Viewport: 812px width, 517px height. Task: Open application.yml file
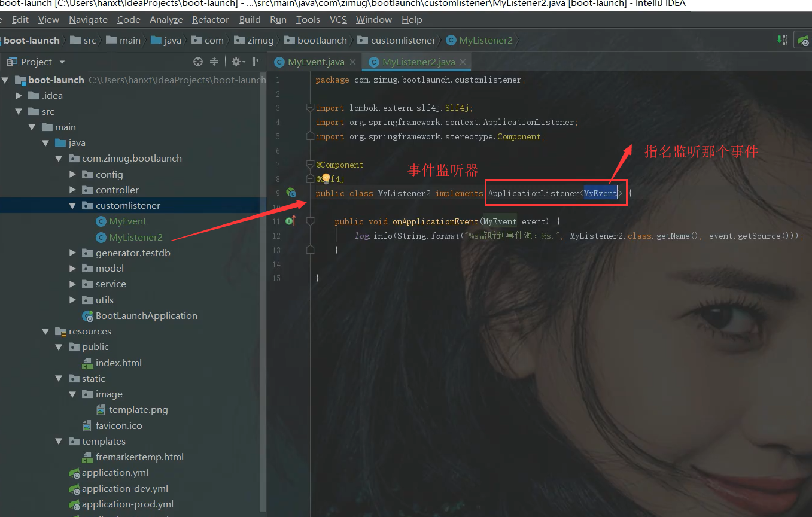(108, 473)
